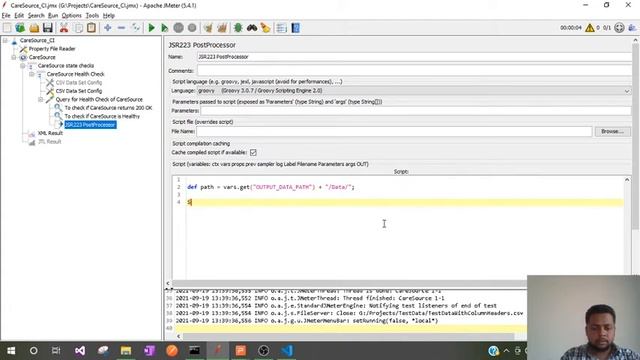The image size is (640, 360).
Task: Click the warning triangle log indicator
Action: point(590,28)
